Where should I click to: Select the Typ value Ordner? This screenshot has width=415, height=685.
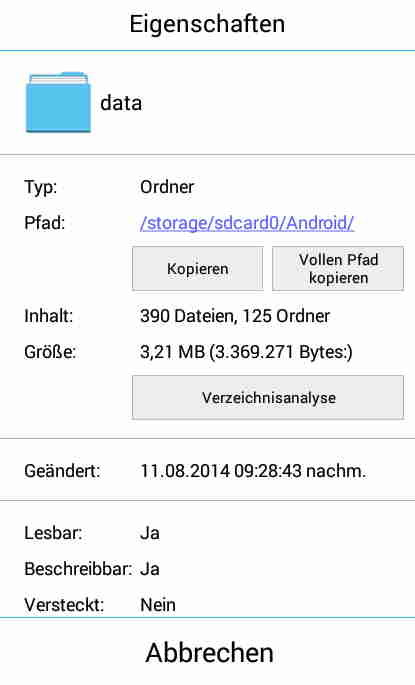(x=167, y=187)
